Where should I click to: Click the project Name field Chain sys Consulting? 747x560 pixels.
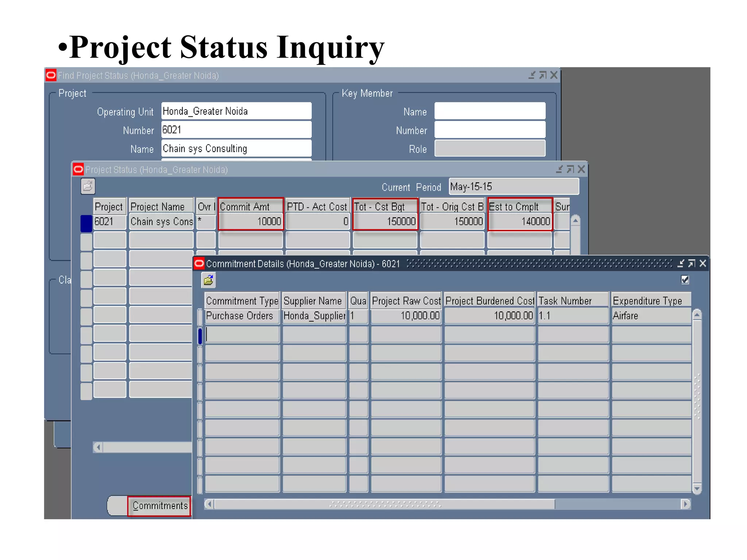[x=236, y=148]
